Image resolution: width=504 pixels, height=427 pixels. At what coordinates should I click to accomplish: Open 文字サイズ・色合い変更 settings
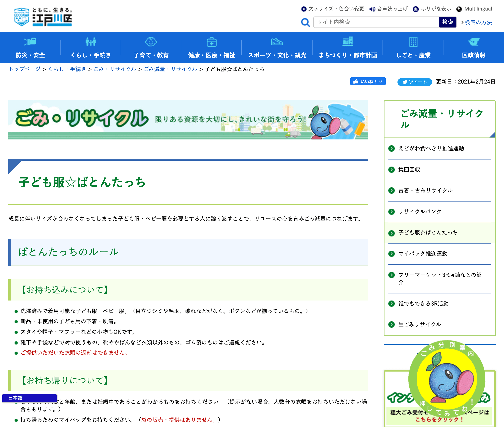click(333, 9)
